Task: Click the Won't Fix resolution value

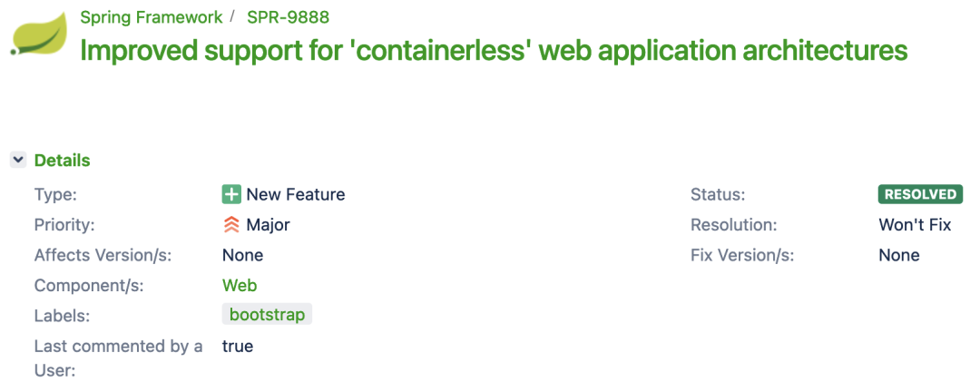Action: click(915, 225)
